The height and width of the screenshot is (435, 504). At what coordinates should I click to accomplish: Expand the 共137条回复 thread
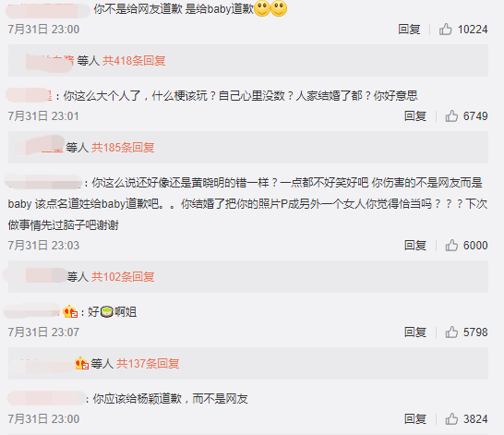148,364
